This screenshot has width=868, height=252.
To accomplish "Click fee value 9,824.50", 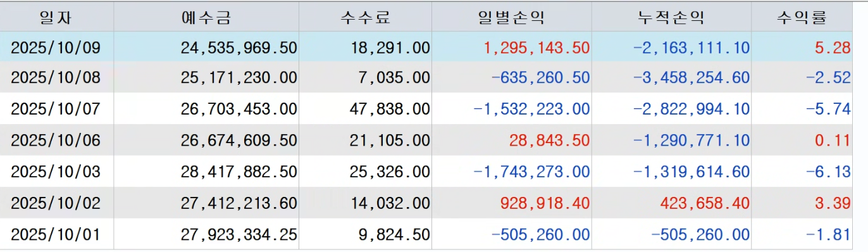I will [395, 234].
